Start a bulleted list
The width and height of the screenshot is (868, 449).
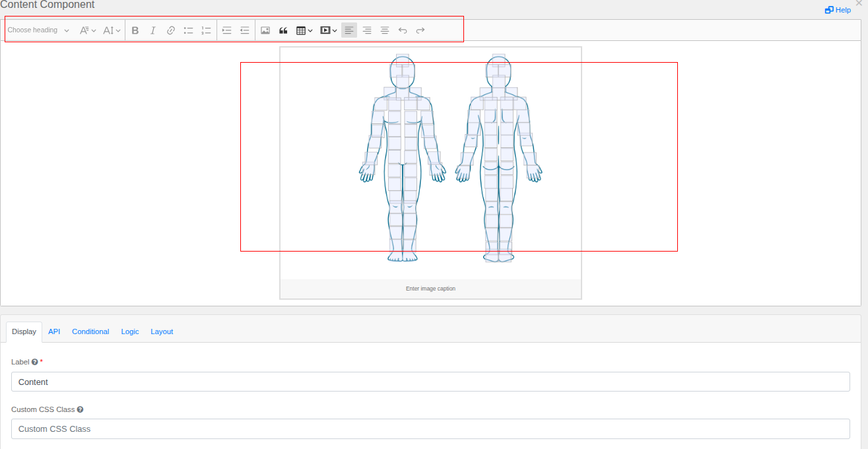(189, 30)
